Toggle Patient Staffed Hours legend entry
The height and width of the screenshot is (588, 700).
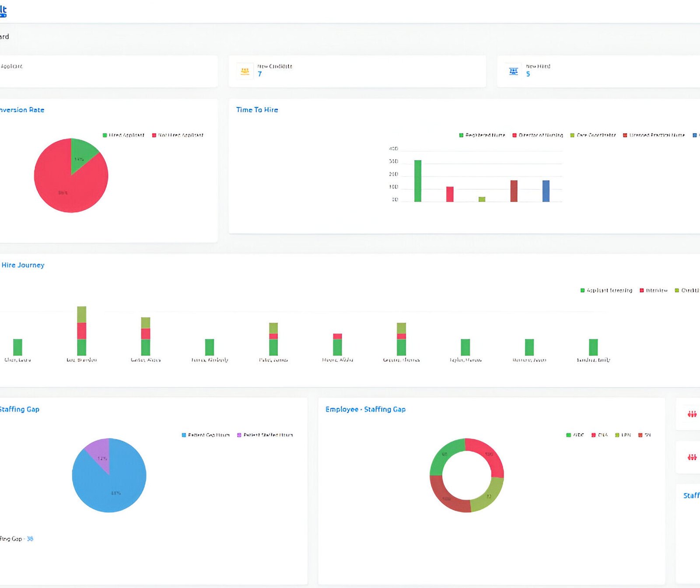click(x=265, y=435)
